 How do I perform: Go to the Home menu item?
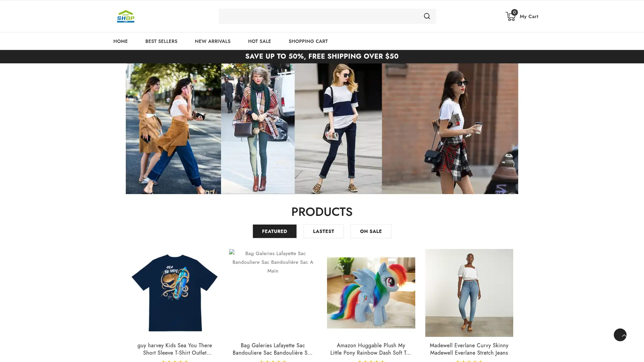point(120,41)
